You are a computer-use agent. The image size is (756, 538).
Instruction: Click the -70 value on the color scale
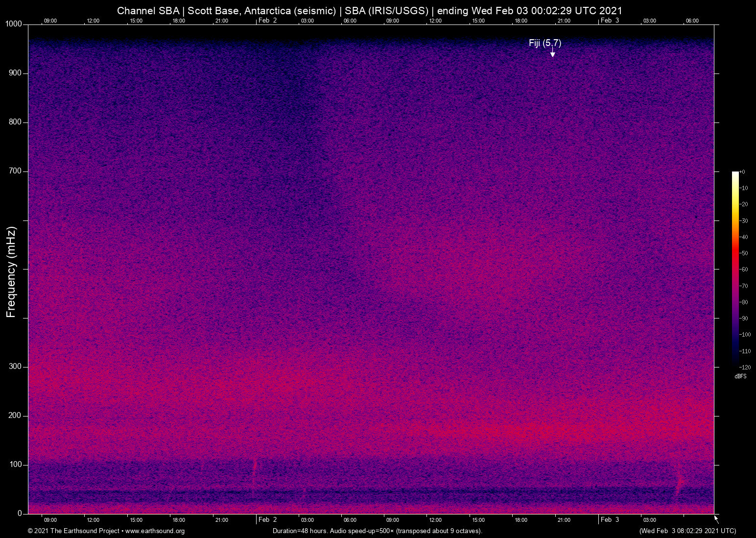point(744,286)
